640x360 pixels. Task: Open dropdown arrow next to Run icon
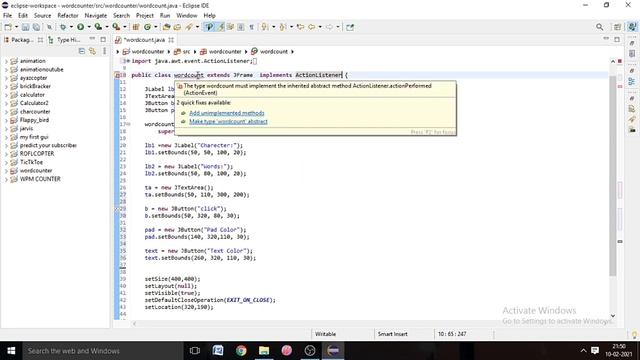(x=89, y=27)
